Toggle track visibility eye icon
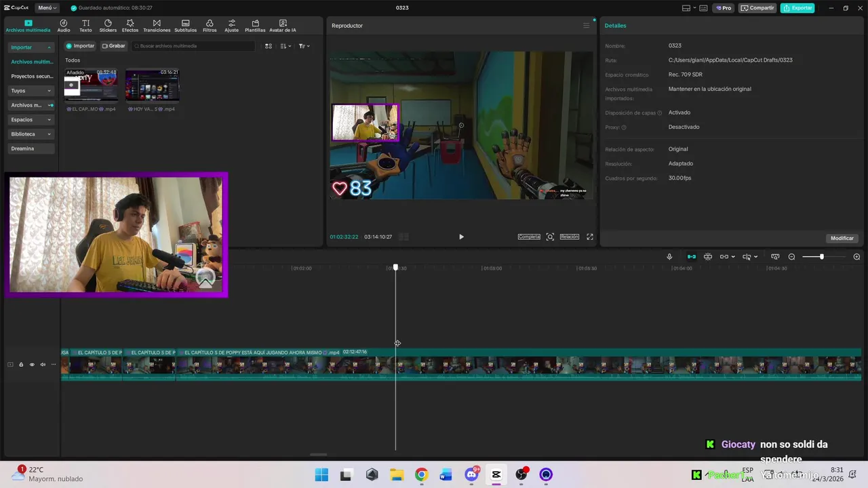The image size is (868, 488). pyautogui.click(x=32, y=365)
